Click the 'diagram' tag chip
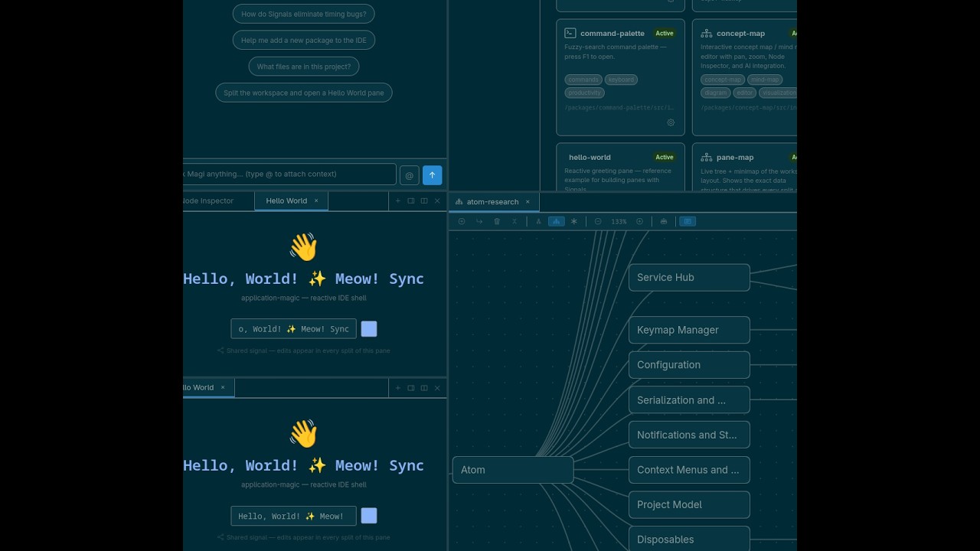Viewport: 980px width, 551px height. 716,93
